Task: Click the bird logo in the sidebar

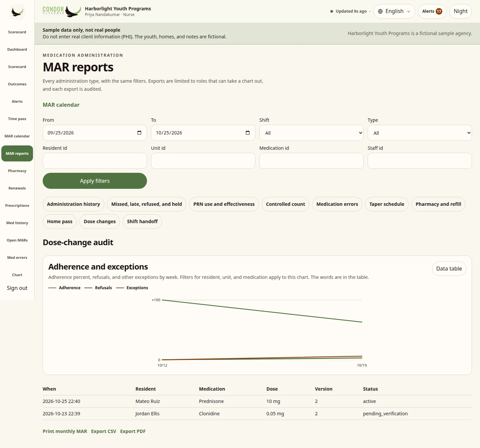Action: (17, 12)
